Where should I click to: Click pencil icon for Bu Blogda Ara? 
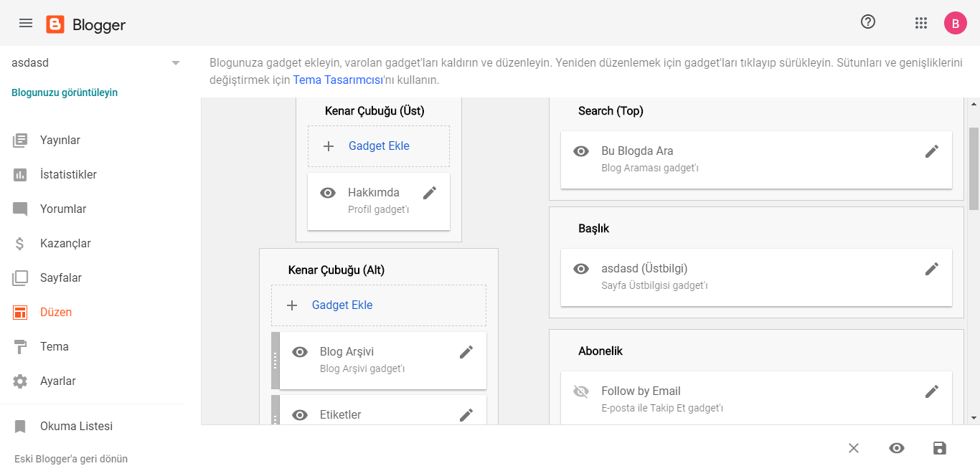(932, 151)
